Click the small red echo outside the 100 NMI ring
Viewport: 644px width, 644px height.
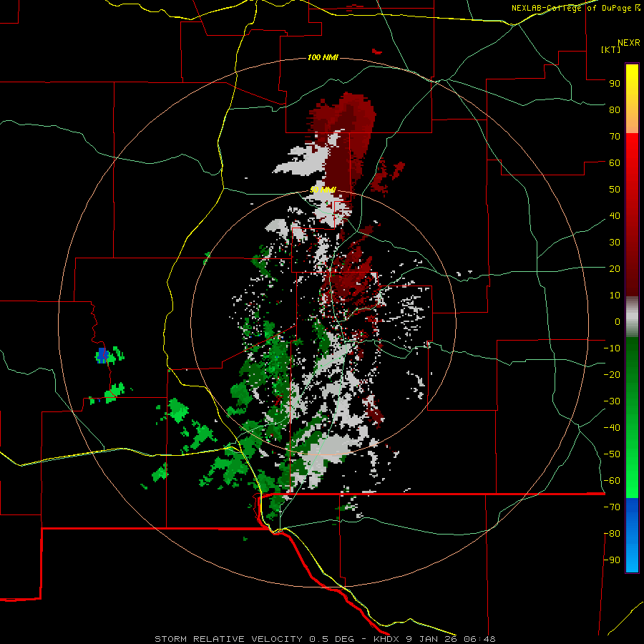(376, 52)
